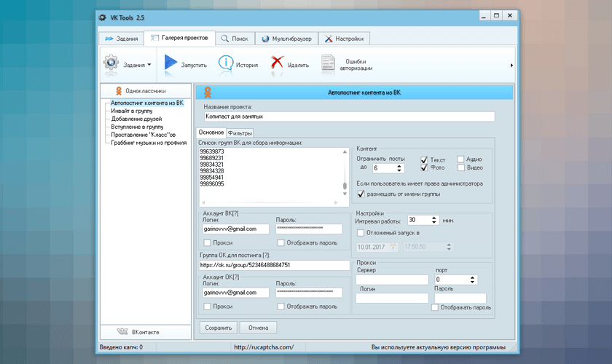The height and width of the screenshot is (364, 612).
Task: Toggle размещать от имени группы checkbox
Action: 361,194
